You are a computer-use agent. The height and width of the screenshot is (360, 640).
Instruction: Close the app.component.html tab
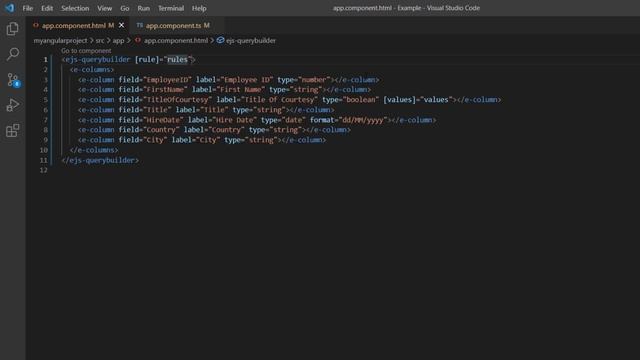pyautogui.click(x=121, y=25)
